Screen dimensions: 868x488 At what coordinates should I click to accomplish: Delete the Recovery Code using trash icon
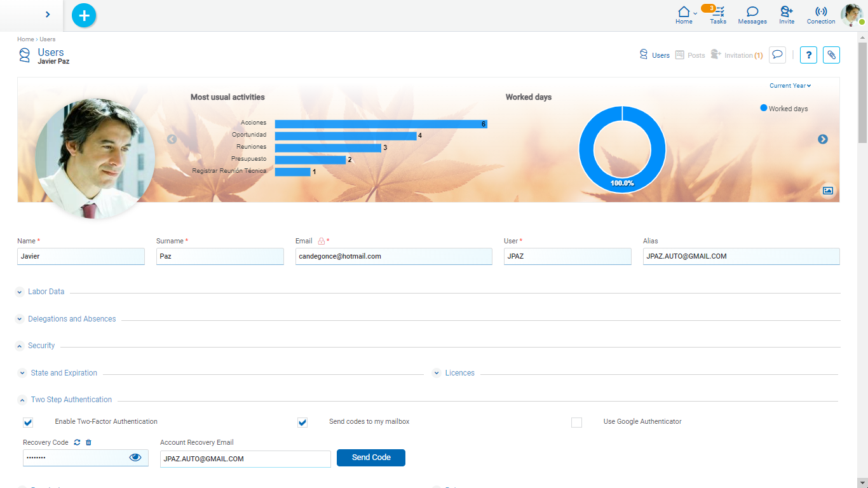[x=88, y=442]
